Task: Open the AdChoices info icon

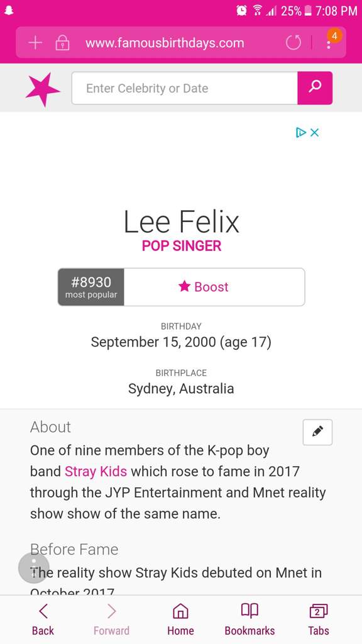Action: pos(301,132)
